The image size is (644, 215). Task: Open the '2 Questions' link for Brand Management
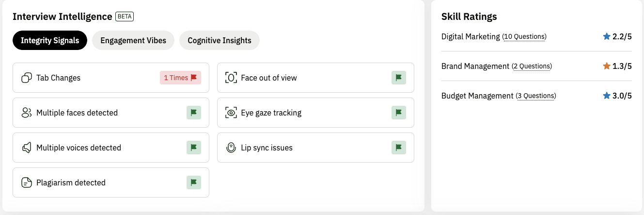[532, 66]
